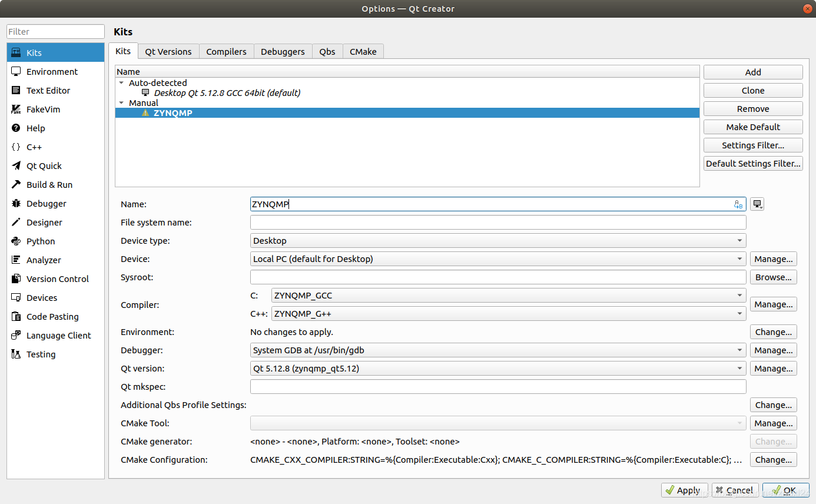Open Designer pencil icon category
Image resolution: width=816 pixels, height=504 pixels.
pyautogui.click(x=16, y=222)
